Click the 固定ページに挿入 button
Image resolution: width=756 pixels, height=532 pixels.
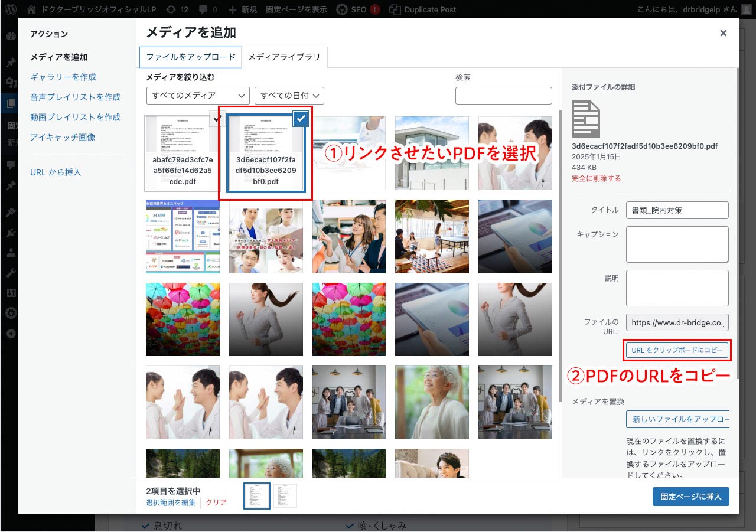[x=691, y=497]
